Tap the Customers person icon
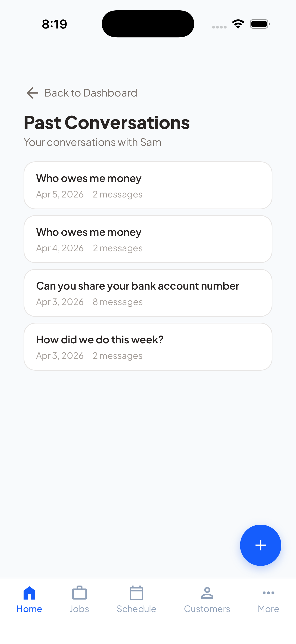Screen dimensions: 296x644 tap(207, 593)
